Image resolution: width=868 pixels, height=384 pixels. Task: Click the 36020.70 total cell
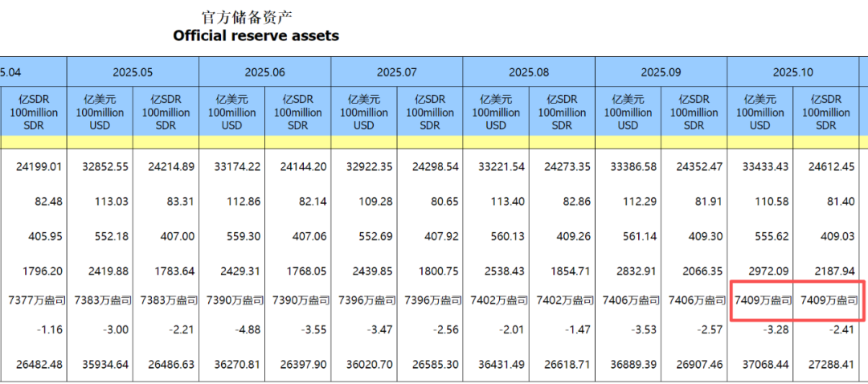(x=369, y=366)
